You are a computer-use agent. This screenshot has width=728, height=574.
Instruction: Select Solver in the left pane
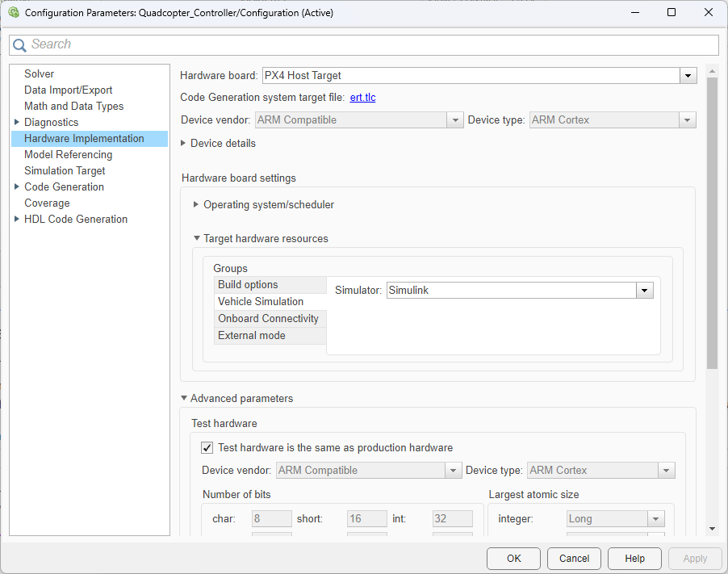(x=39, y=73)
